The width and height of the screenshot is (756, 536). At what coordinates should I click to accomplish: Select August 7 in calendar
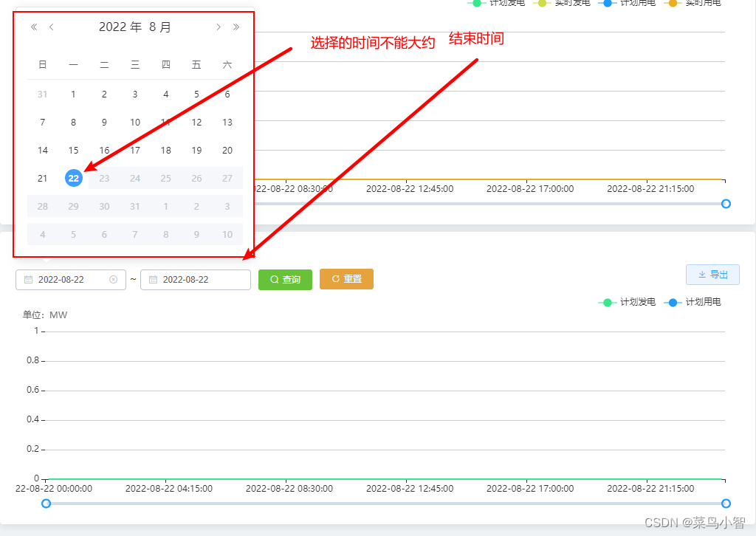click(x=42, y=122)
